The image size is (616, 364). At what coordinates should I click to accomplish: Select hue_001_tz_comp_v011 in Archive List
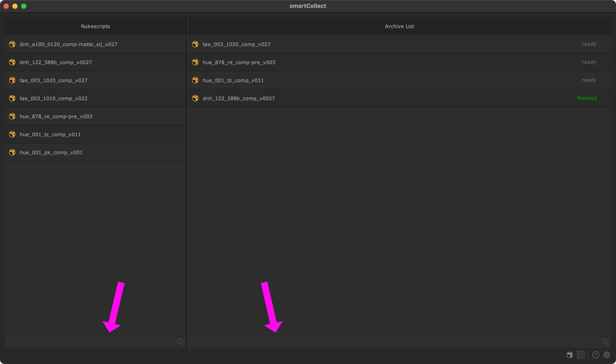pos(233,80)
